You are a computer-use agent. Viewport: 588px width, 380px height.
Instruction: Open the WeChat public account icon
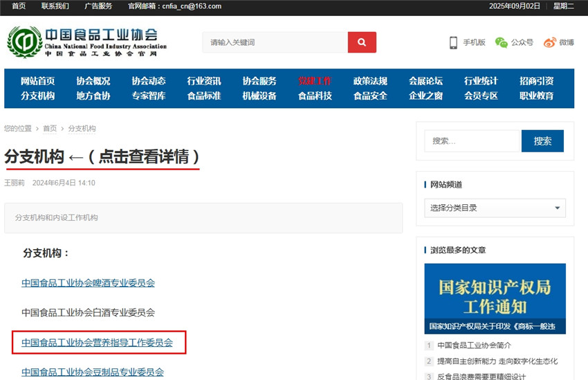tap(502, 42)
